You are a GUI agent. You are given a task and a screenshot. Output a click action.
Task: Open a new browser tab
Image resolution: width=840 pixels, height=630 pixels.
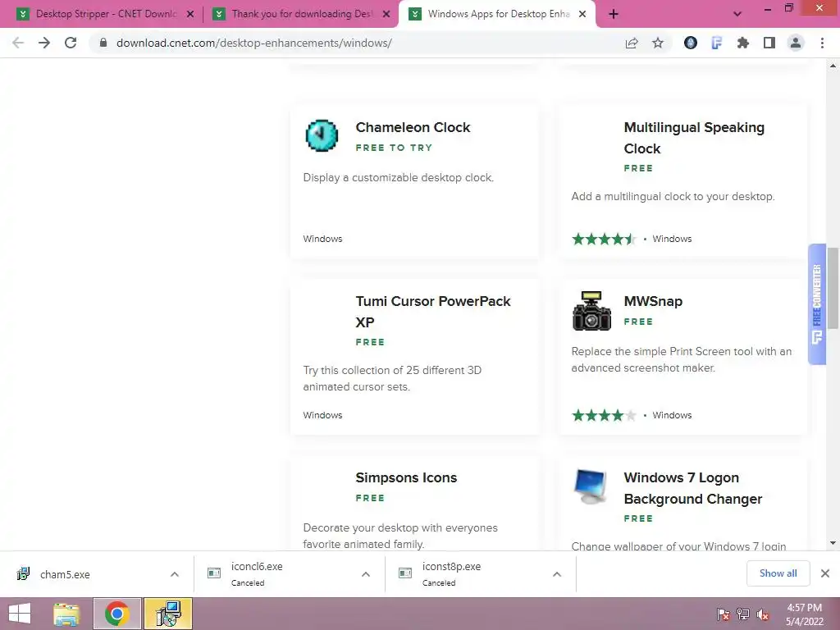(614, 14)
